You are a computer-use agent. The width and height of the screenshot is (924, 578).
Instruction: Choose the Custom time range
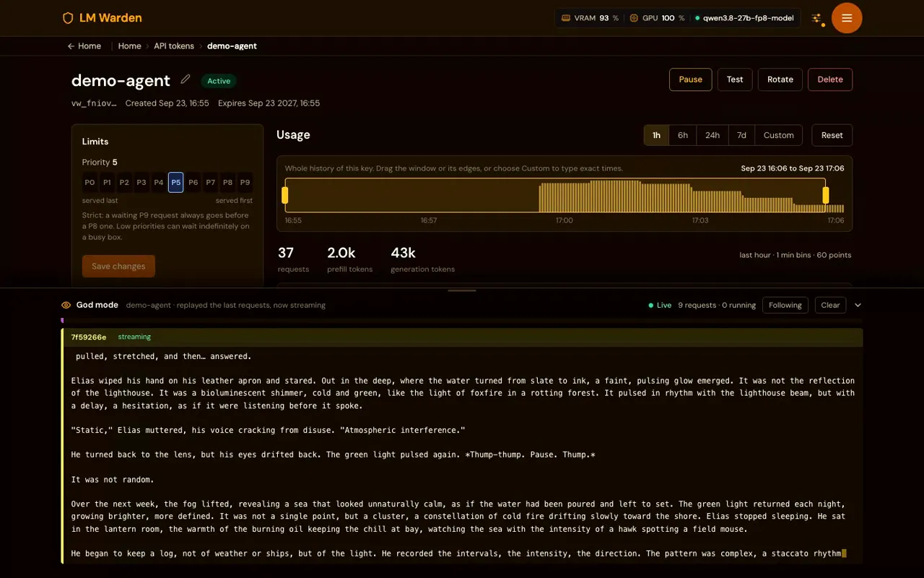click(778, 135)
